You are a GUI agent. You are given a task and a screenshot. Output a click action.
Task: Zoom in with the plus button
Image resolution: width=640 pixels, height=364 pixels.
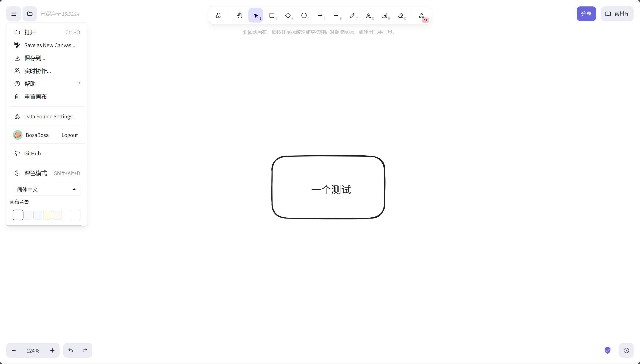pyautogui.click(x=52, y=350)
